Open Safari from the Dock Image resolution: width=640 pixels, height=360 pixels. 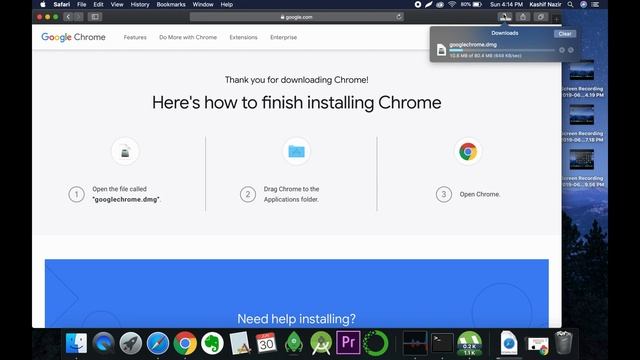coord(158,343)
